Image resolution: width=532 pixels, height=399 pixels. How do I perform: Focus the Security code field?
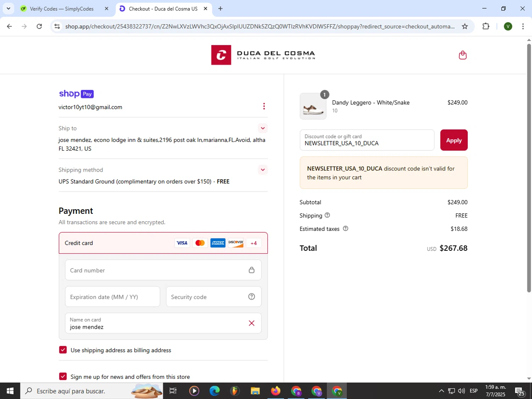(214, 297)
